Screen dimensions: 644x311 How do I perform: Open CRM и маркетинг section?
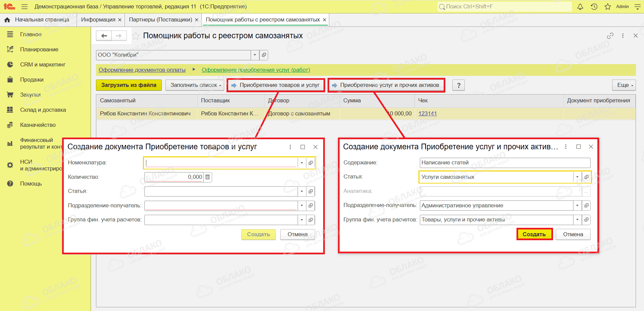43,64
